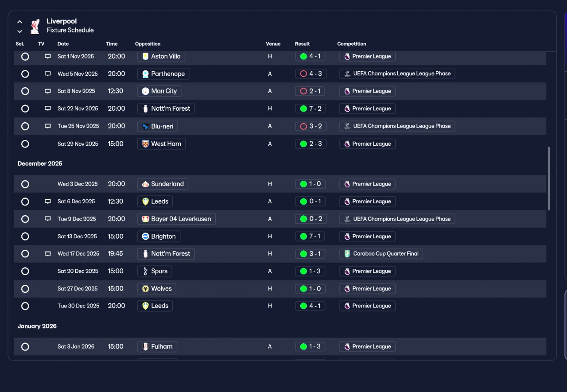
Task: Open the 1 - 3 Spurs result
Action: 311,271
